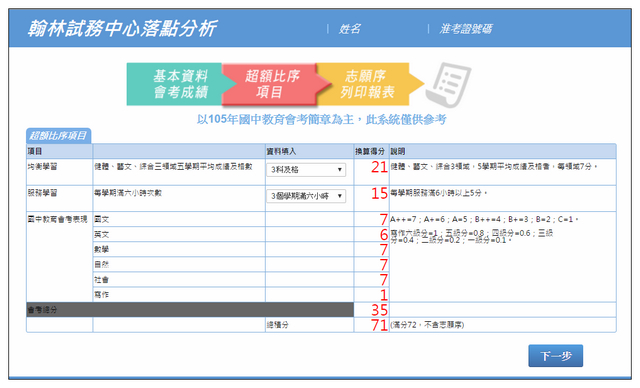Screen dimensions: 640x388
Task: Click the 國中教育會考表現 row label
Action: coord(58,219)
